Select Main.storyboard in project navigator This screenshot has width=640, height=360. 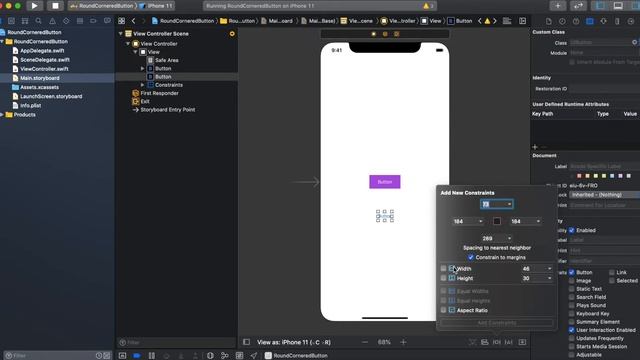[40, 78]
